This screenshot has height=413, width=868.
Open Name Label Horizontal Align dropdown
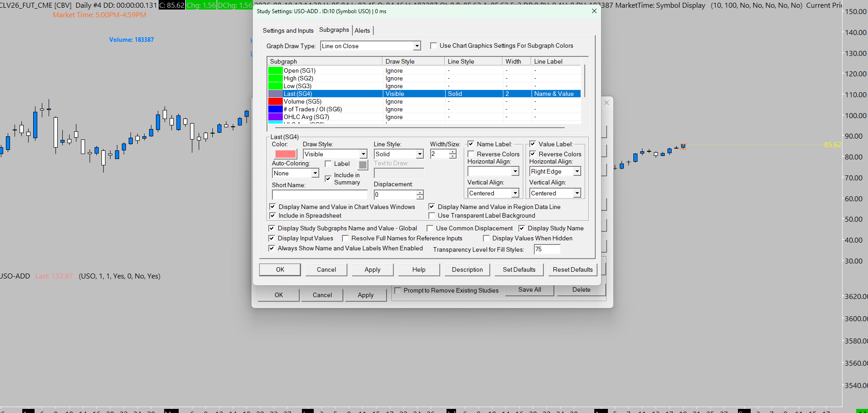[x=515, y=171]
